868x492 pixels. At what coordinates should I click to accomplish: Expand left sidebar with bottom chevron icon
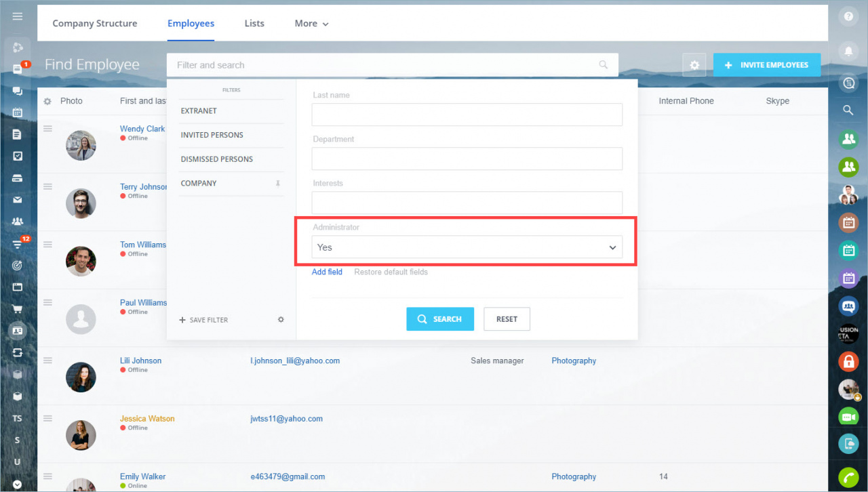17,484
